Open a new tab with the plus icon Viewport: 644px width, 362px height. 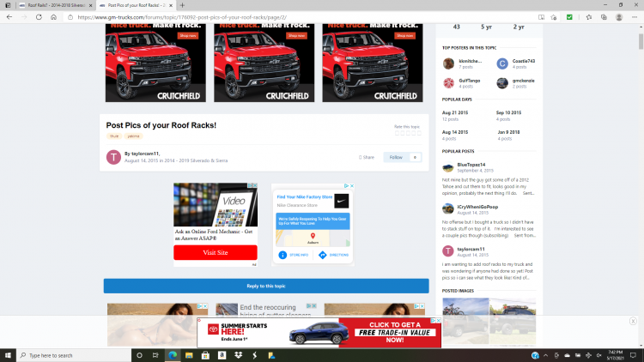(182, 5)
